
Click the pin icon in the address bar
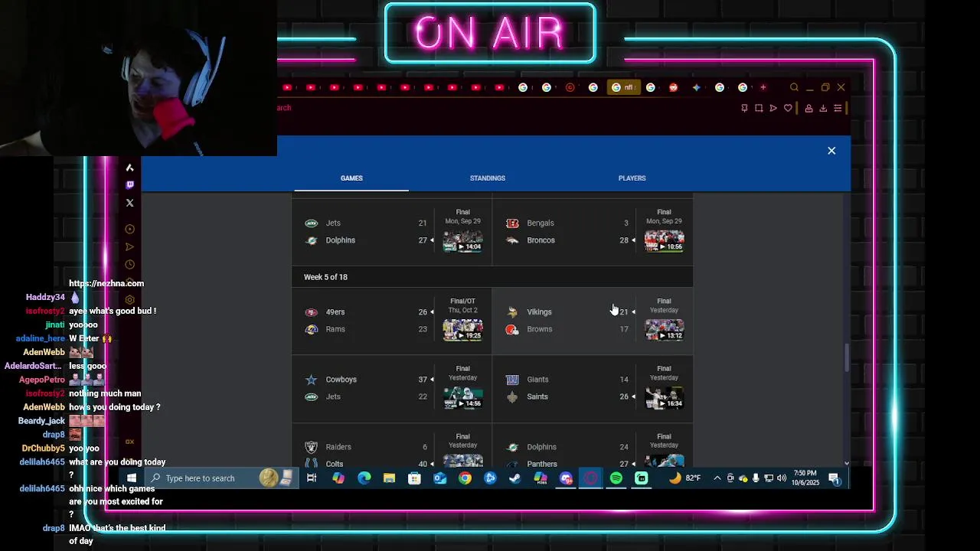click(x=744, y=108)
